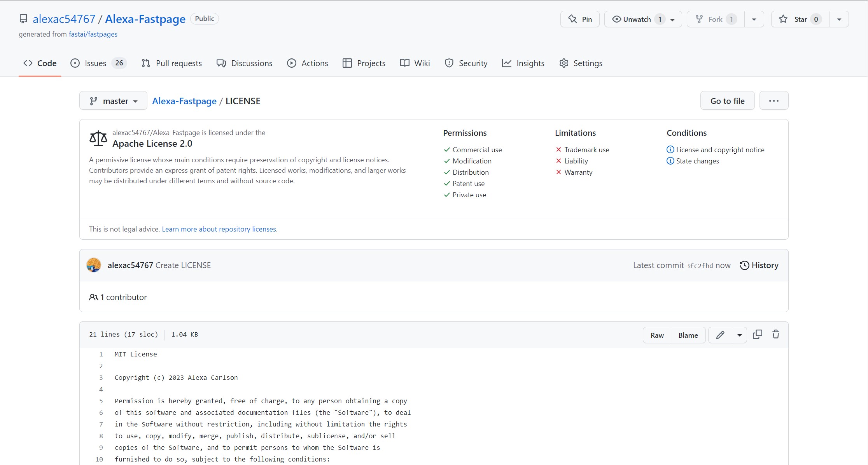This screenshot has width=868, height=465.
Task: Click line number 1 of the file
Action: (x=101, y=354)
